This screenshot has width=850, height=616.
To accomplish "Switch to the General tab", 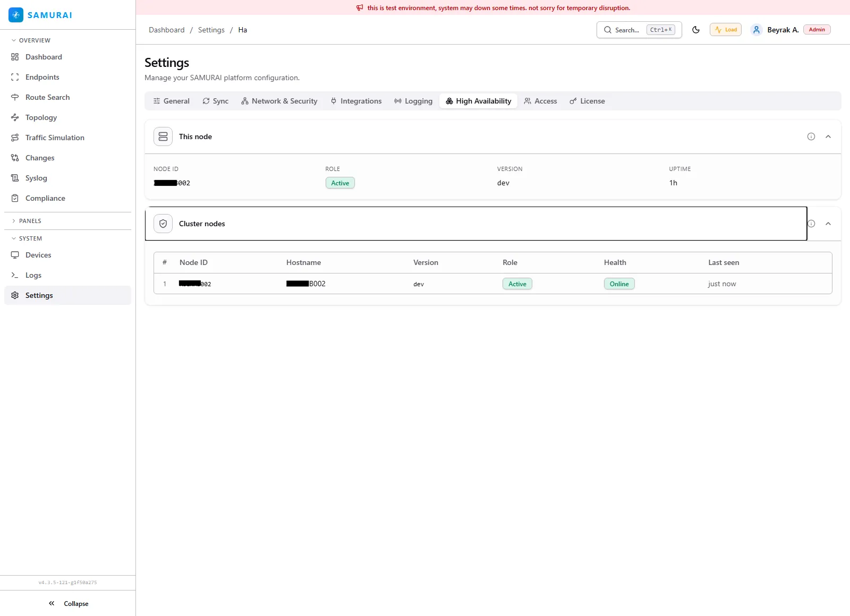I will pos(172,101).
